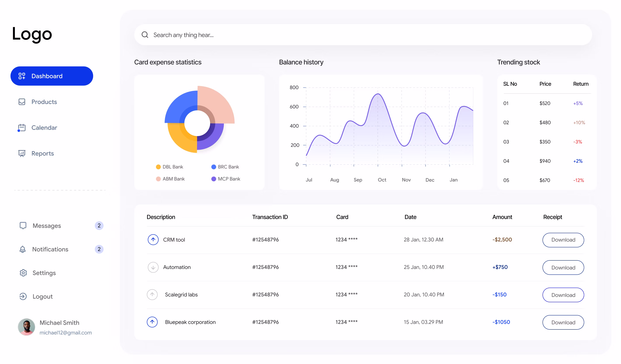621x364 pixels.
Task: Click the -$1050 amount
Action: click(501, 322)
